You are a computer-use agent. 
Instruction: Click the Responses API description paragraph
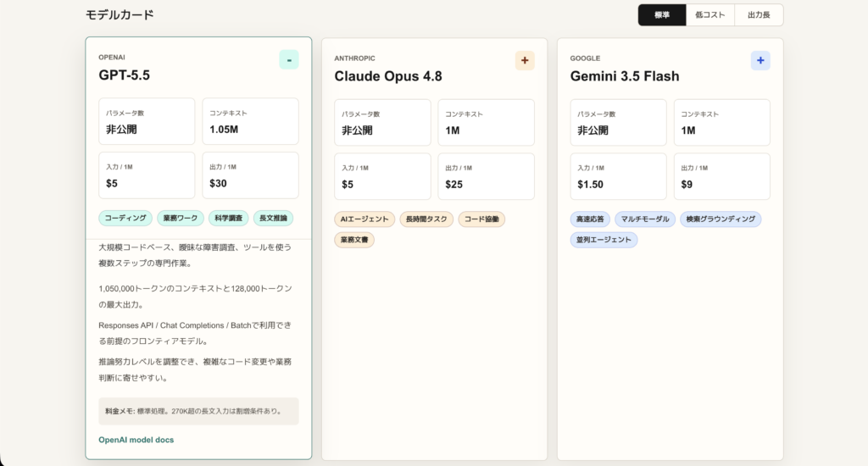tap(195, 333)
